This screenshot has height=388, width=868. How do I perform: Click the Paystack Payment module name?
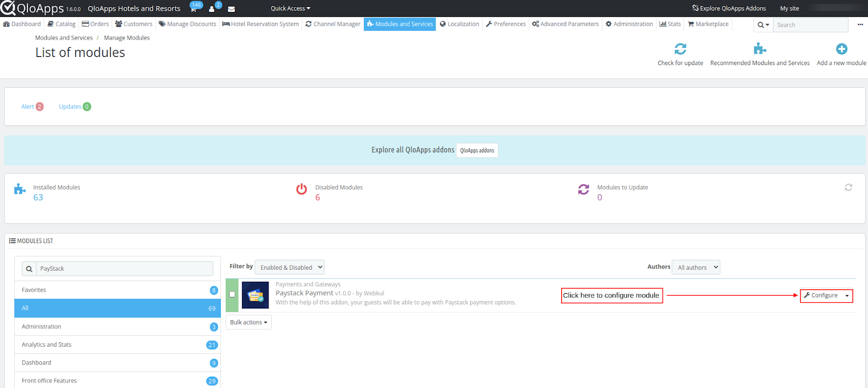(304, 293)
